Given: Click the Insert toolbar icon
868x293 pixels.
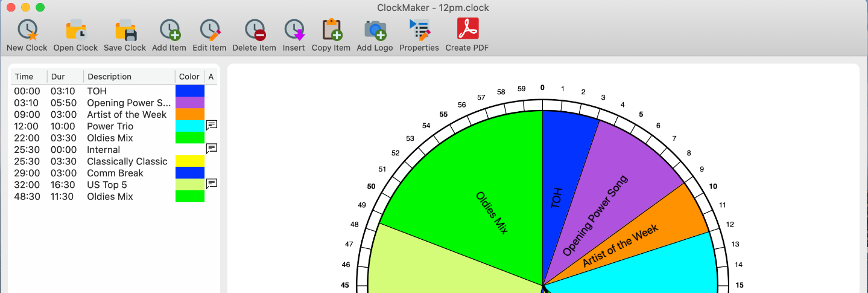Looking at the screenshot, I should 294,30.
